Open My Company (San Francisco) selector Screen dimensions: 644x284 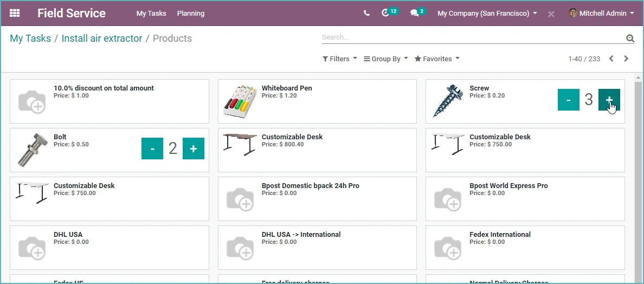pyautogui.click(x=487, y=14)
